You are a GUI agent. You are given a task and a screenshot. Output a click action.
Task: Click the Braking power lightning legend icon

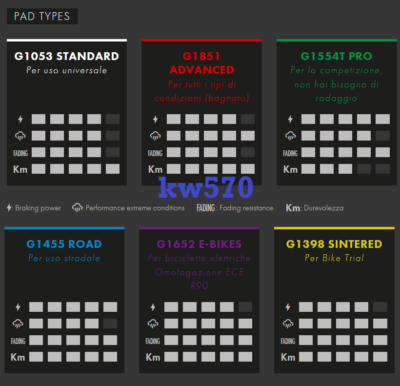[9, 208]
